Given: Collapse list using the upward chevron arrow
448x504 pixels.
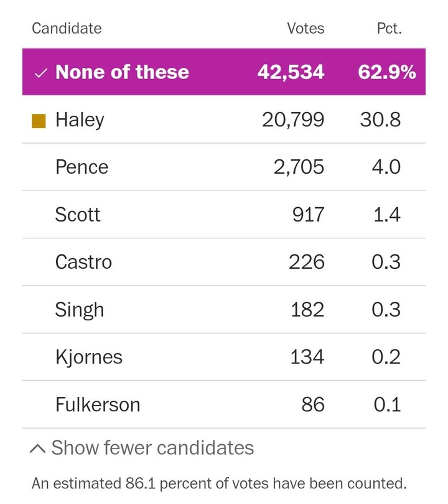Looking at the screenshot, I should pos(38,448).
